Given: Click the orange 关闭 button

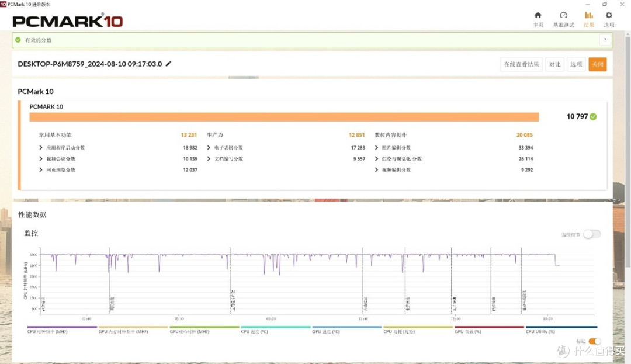Looking at the screenshot, I should 597,64.
